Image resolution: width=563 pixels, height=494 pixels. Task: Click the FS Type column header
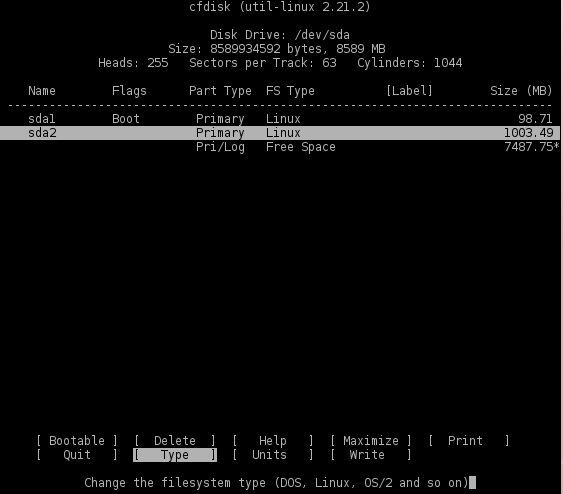click(290, 91)
